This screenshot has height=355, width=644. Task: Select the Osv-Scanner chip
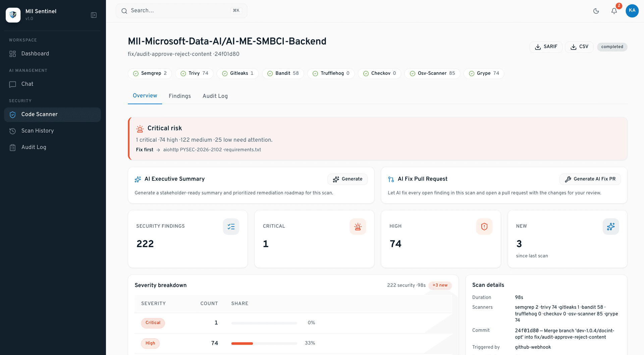point(432,73)
